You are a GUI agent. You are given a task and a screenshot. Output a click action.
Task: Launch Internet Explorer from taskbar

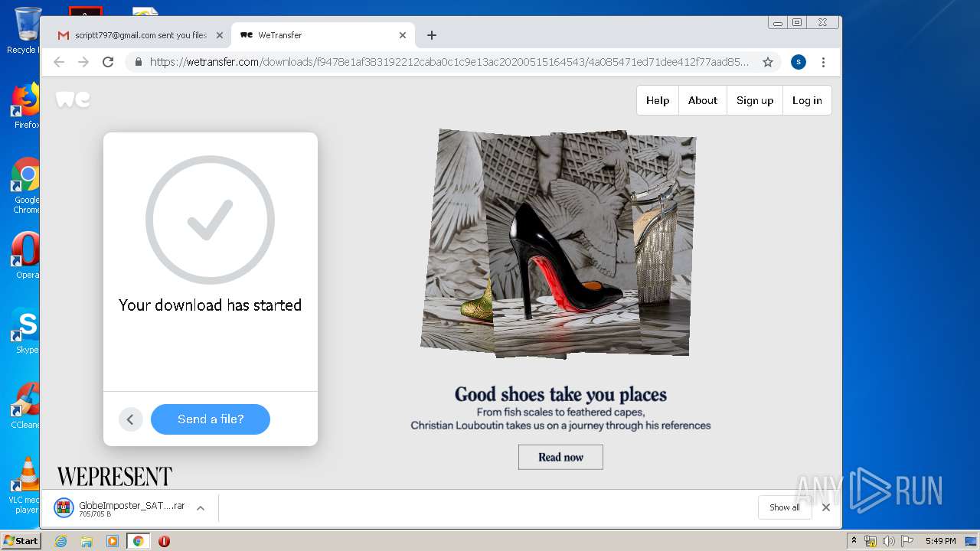coord(60,541)
